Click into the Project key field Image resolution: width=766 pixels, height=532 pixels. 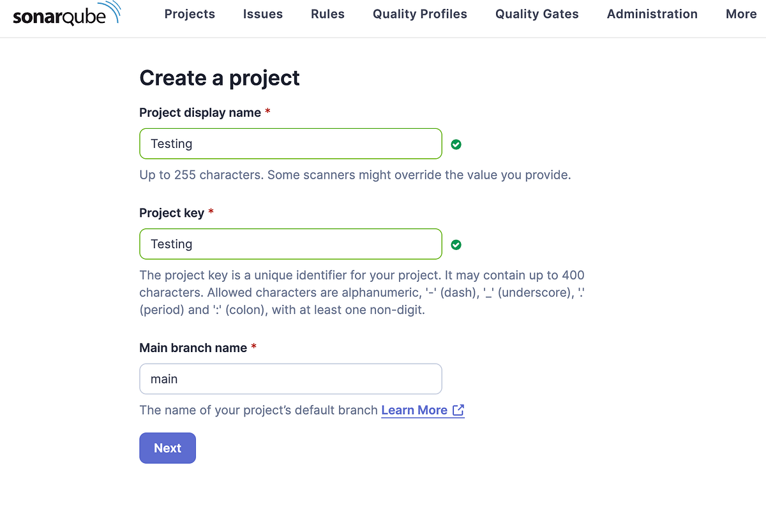[x=290, y=244]
